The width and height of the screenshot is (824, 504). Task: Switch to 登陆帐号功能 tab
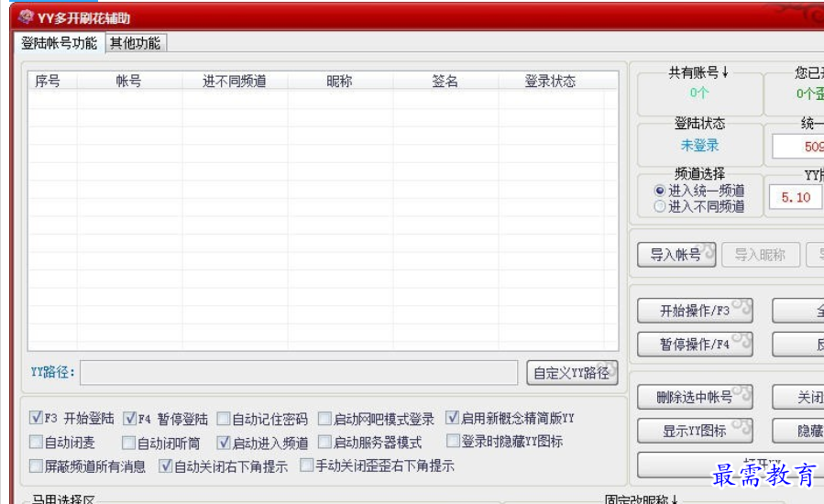point(59,43)
